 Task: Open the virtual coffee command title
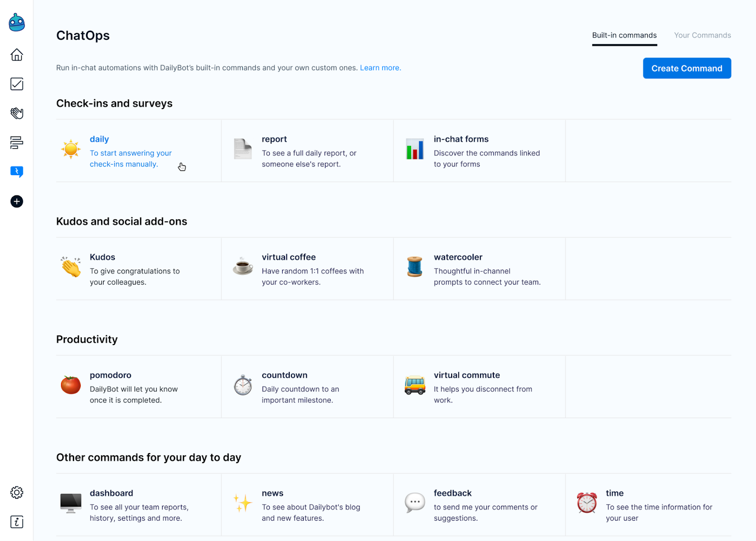pos(289,257)
